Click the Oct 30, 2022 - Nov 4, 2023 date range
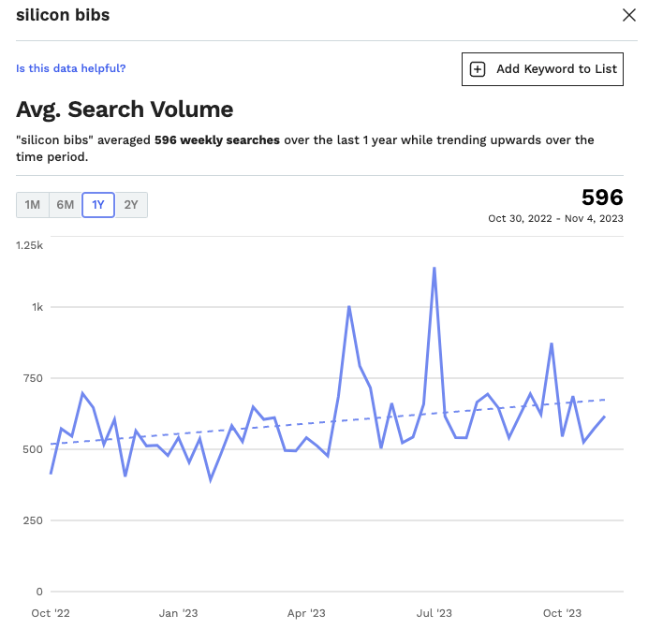This screenshot has height=644, width=648. (x=555, y=218)
